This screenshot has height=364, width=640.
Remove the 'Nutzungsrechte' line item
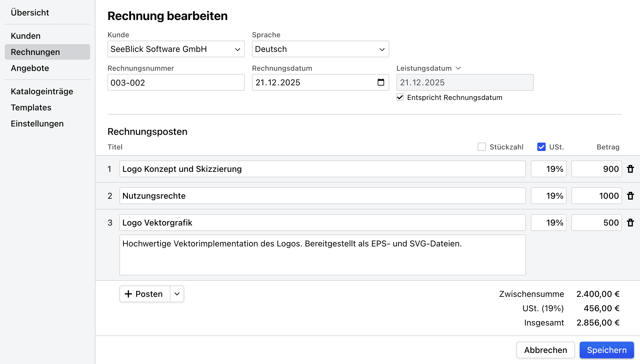[630, 196]
